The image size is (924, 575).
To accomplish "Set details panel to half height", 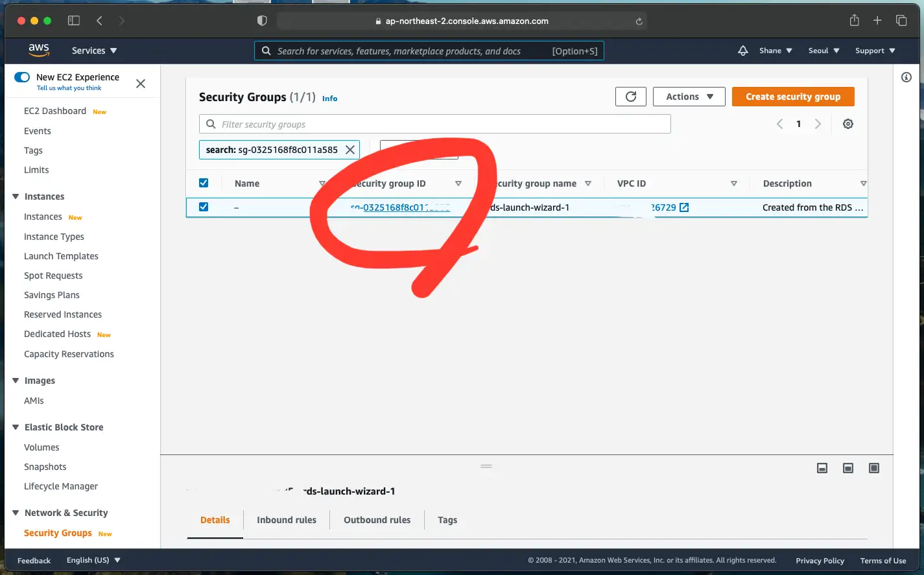I will click(x=848, y=468).
